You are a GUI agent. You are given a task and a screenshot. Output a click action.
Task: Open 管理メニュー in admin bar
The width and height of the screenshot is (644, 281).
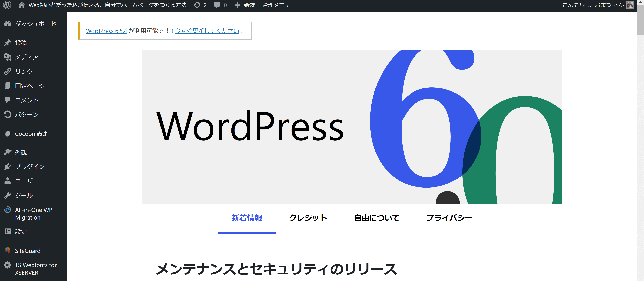coord(279,5)
